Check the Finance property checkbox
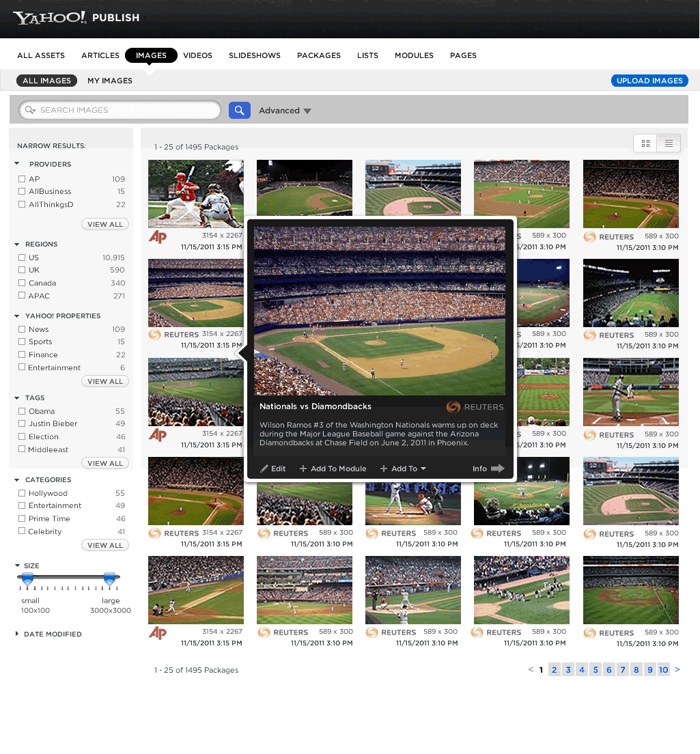The width and height of the screenshot is (700, 754). point(22,354)
